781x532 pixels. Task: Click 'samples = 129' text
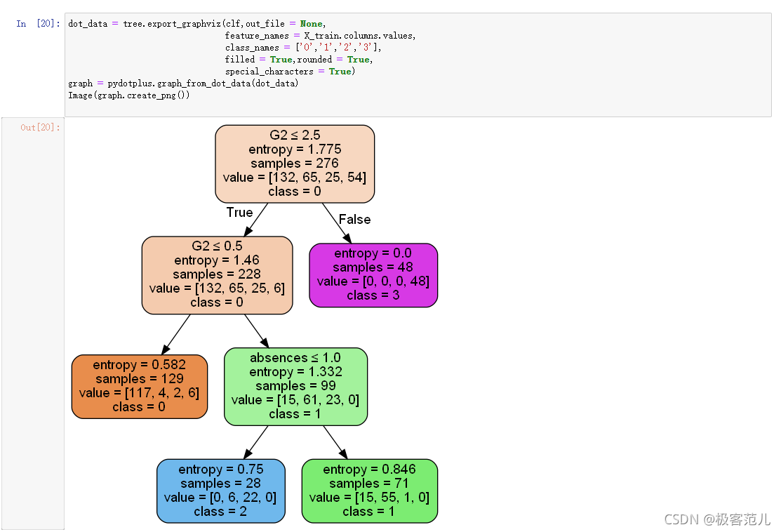[140, 378]
